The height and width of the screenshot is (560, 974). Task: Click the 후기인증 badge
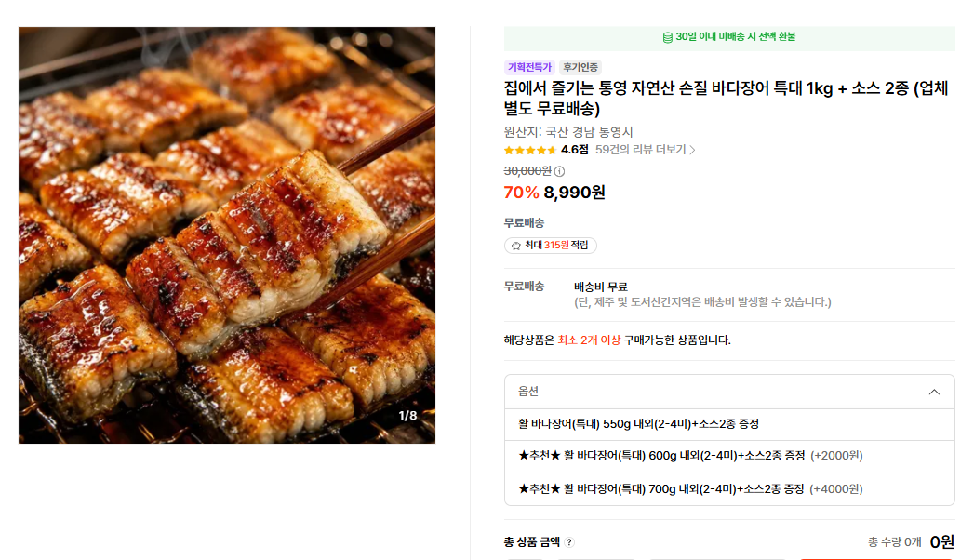(580, 67)
